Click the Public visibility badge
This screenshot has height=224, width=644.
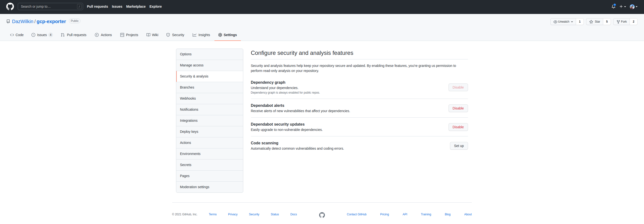click(74, 21)
